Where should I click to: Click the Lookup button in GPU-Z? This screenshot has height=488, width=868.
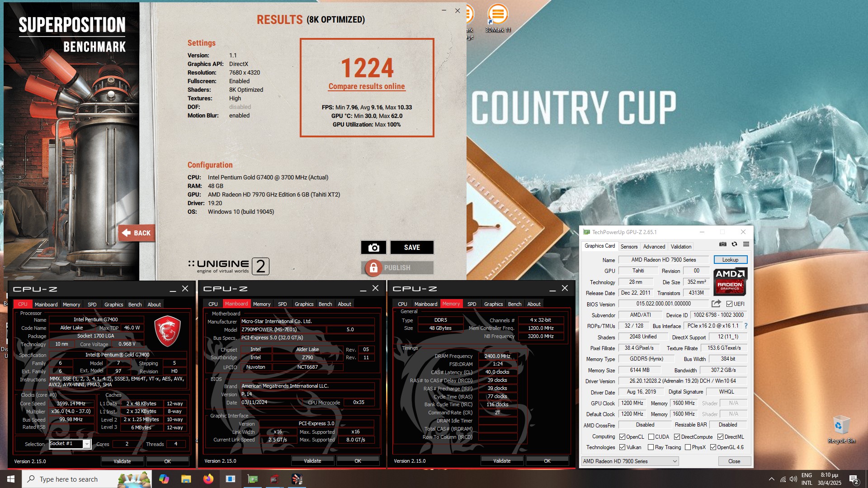click(x=730, y=260)
